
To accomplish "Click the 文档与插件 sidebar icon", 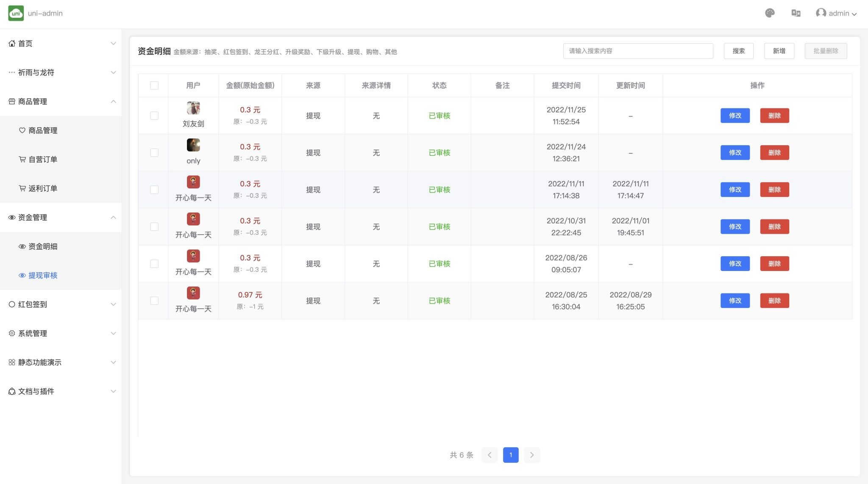I will pyautogui.click(x=12, y=391).
